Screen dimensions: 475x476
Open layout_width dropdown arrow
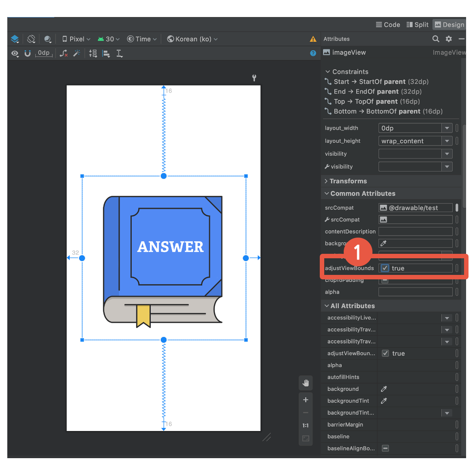point(447,128)
